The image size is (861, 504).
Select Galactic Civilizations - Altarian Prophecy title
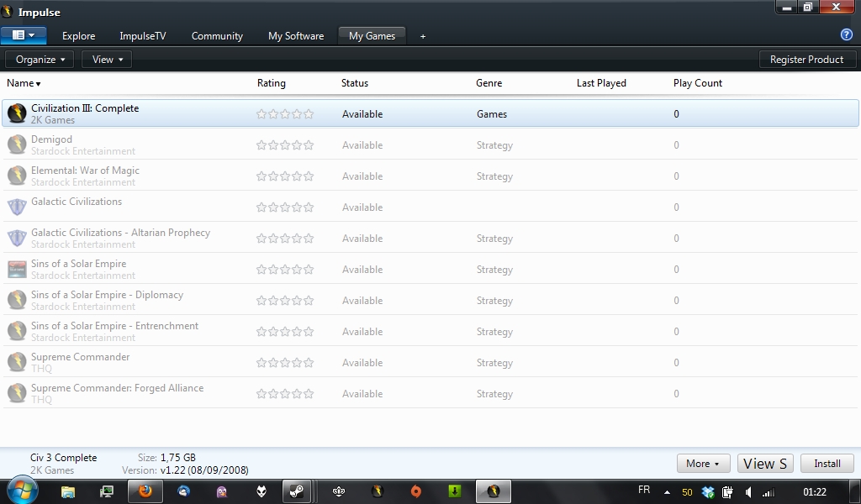[x=121, y=233]
